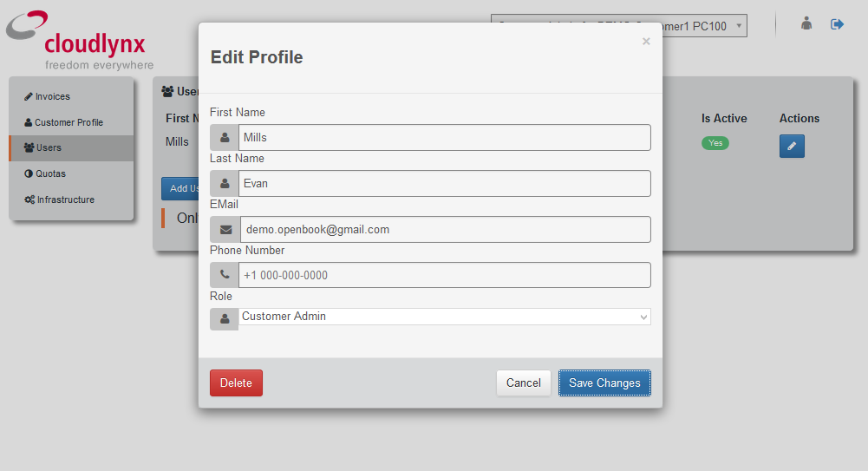Click the person icon beside First Name
The width and height of the screenshot is (868, 471).
click(225, 137)
